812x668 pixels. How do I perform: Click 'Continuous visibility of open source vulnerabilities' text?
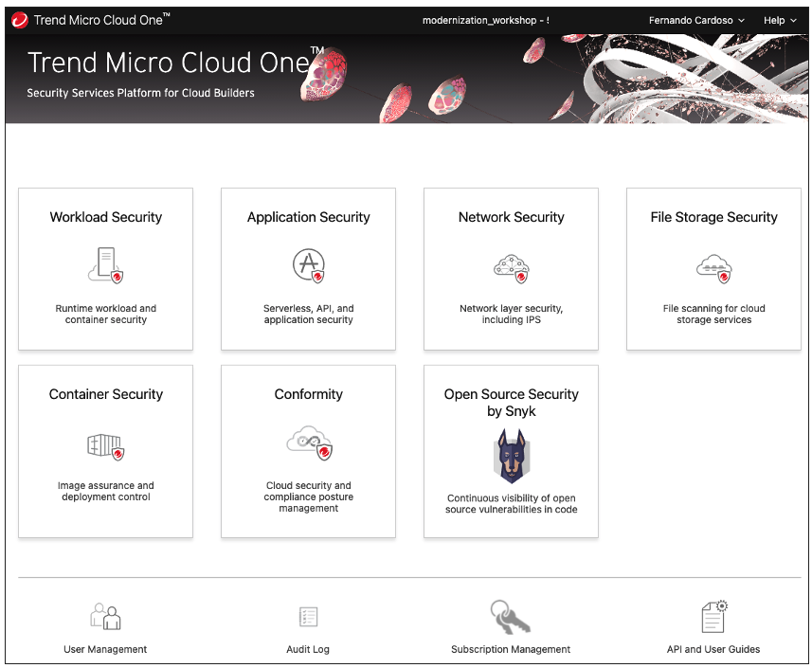coord(511,504)
